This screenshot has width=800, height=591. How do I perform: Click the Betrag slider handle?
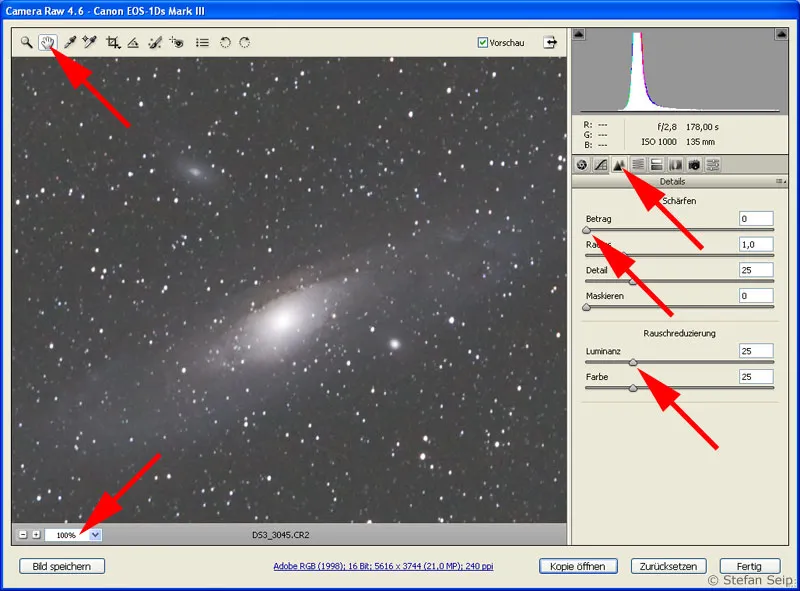click(586, 230)
